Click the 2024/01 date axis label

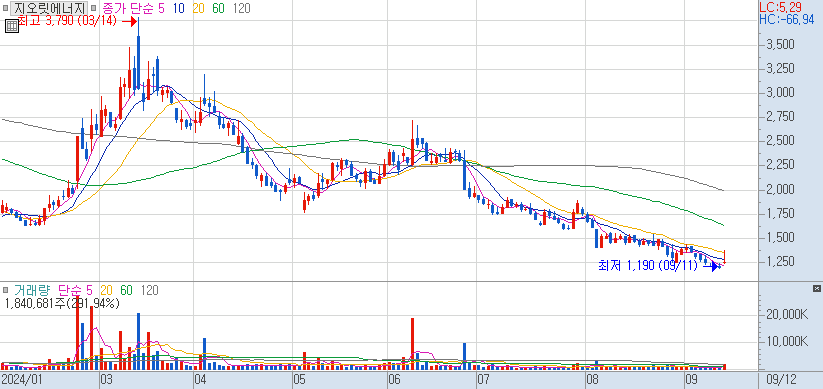[22, 379]
